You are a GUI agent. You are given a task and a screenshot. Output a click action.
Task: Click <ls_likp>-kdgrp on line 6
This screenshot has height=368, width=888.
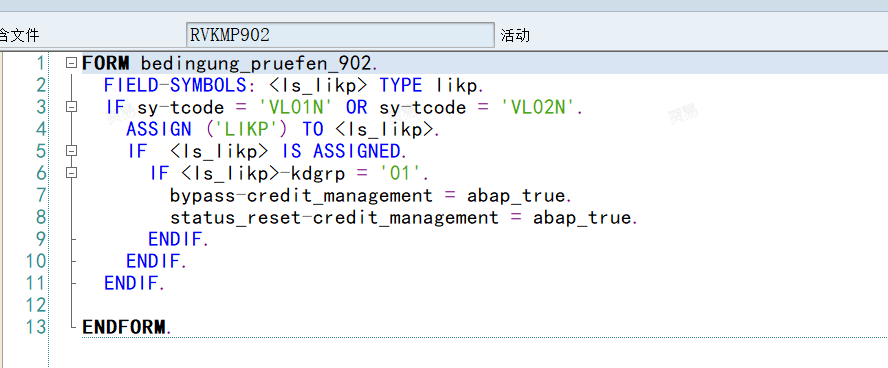click(x=263, y=173)
